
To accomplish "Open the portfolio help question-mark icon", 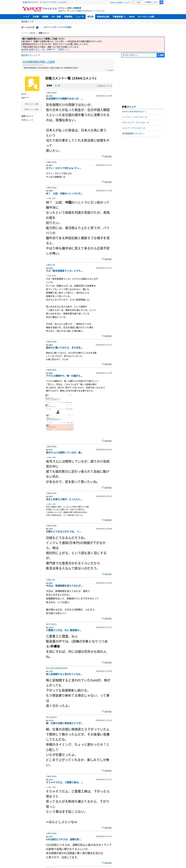I will pyautogui.click(x=37, y=27).
